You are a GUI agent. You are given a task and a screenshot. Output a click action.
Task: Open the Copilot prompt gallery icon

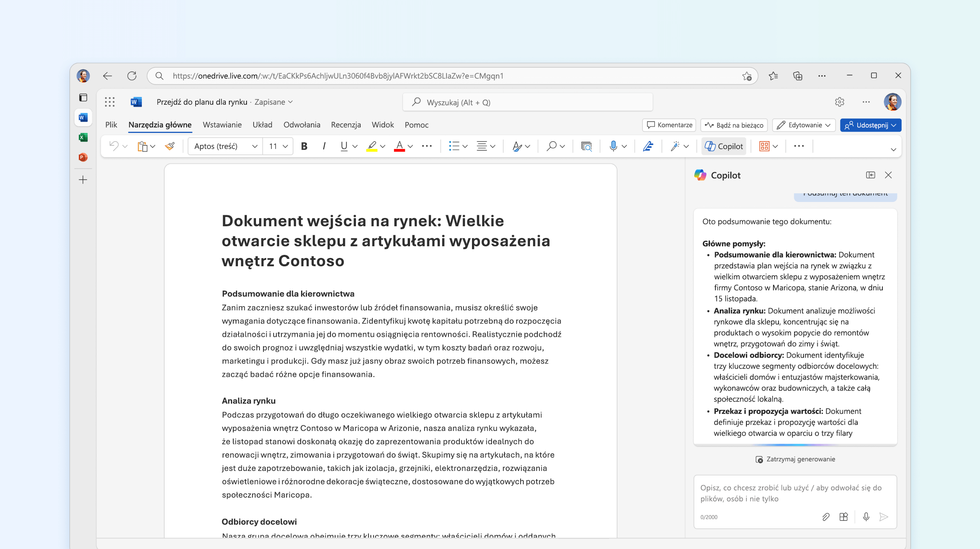(844, 517)
